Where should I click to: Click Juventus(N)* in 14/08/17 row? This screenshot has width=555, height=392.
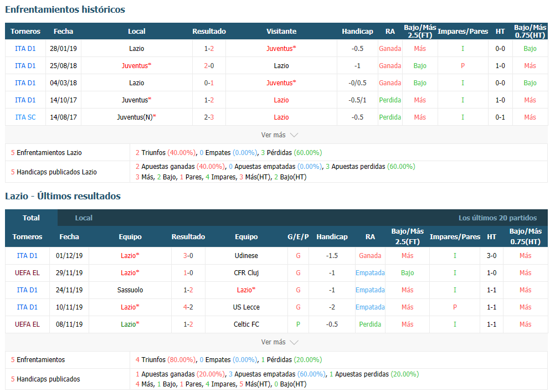point(136,117)
